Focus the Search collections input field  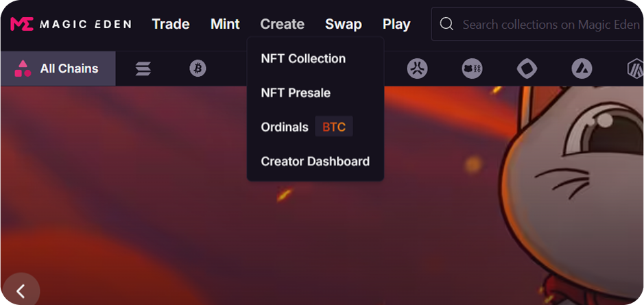click(537, 24)
